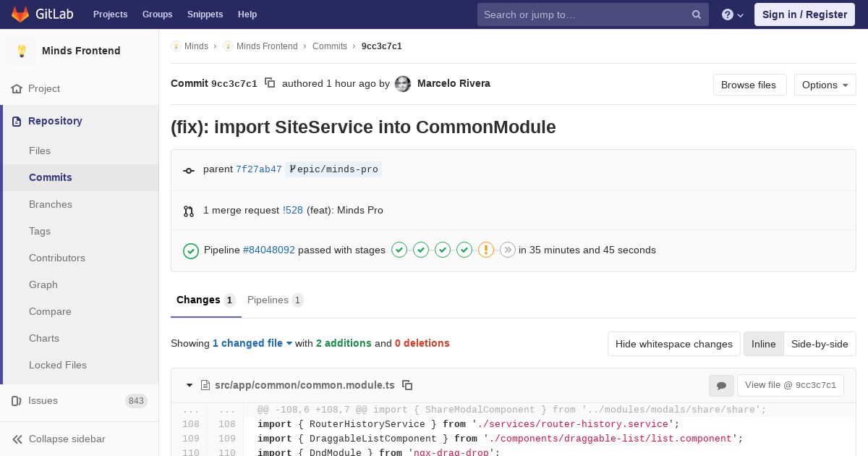
Task: Hide whitespace changes in diff
Action: 673,344
